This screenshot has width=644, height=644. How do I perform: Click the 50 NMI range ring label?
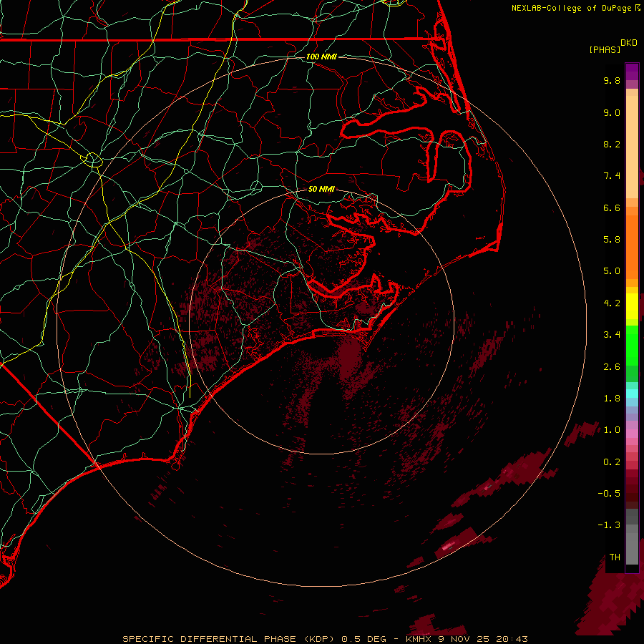coord(321,189)
